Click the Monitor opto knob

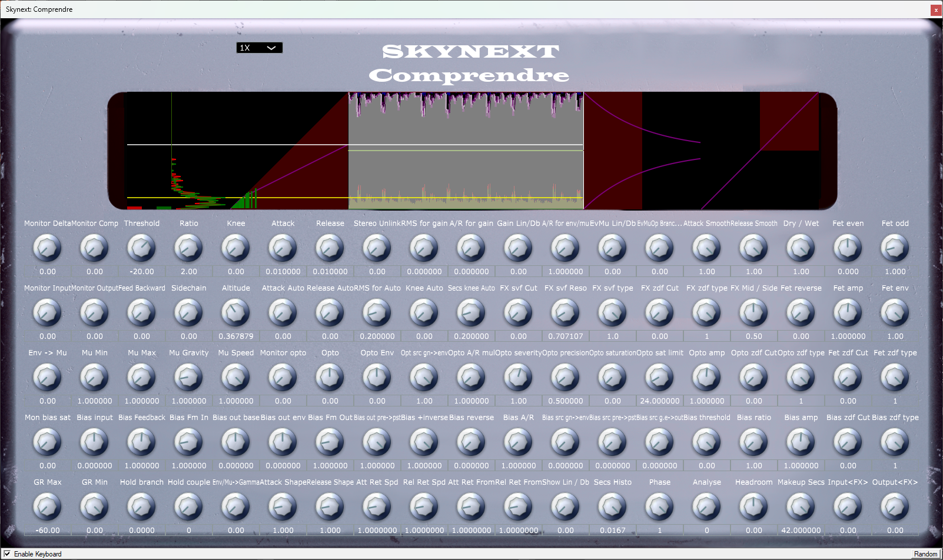tap(283, 377)
